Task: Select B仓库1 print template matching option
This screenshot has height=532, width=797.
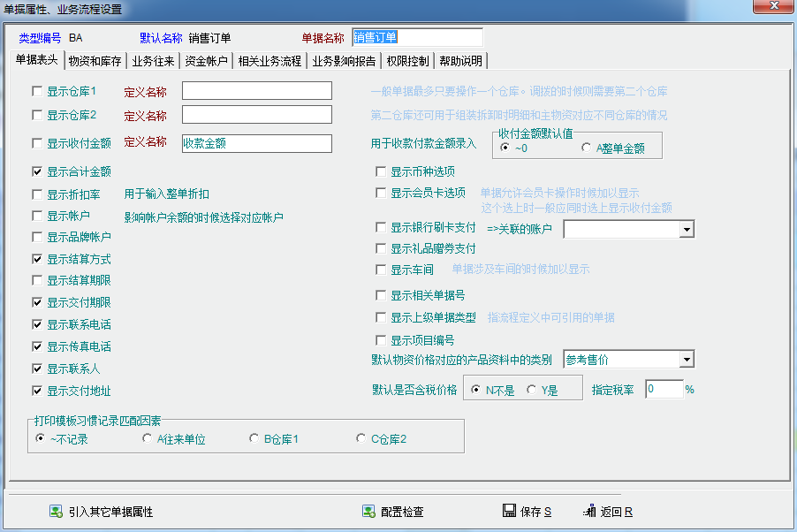Action: (254, 438)
